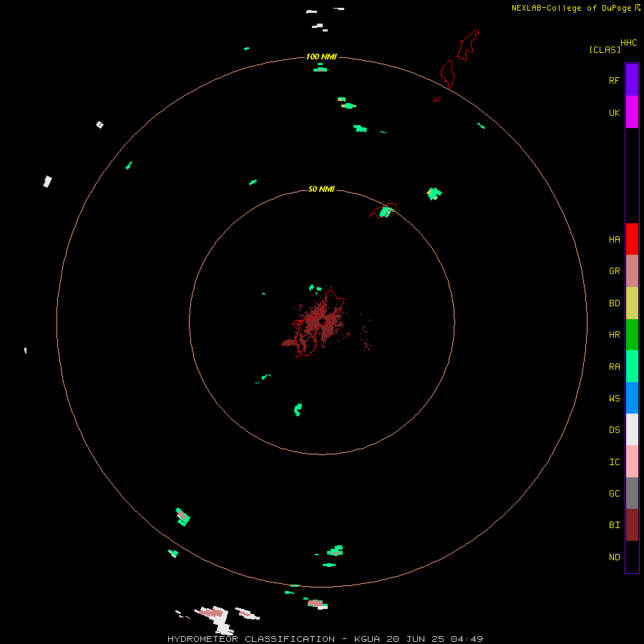Select the BD yellow legend swatch

pyautogui.click(x=632, y=303)
